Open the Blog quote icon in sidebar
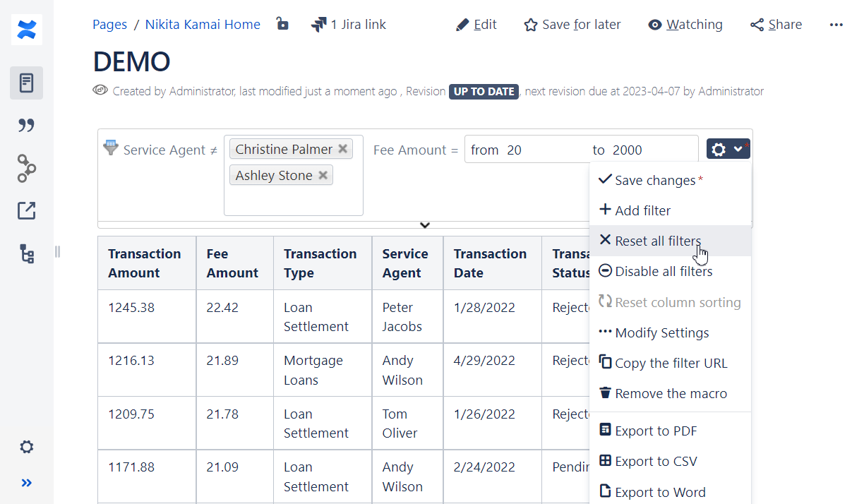This screenshot has width=852, height=504. (27, 126)
